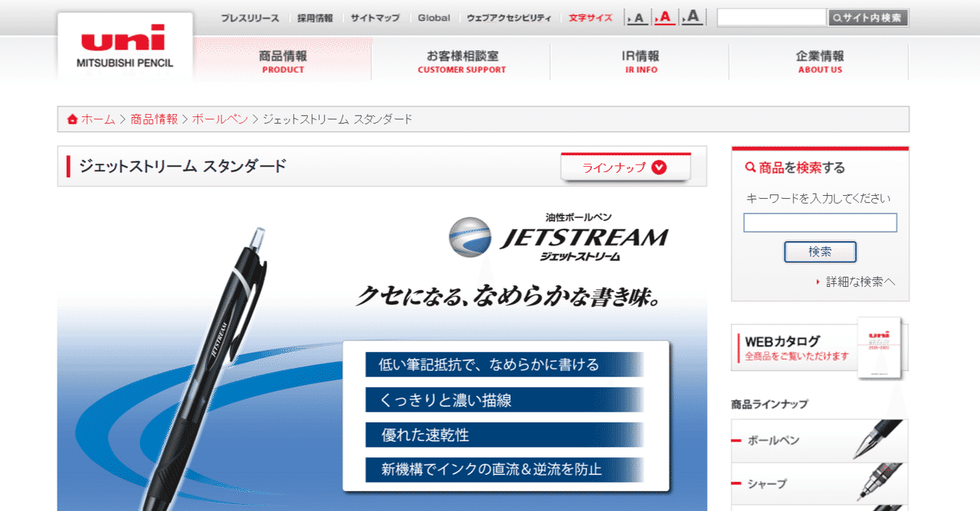Select ボールペン in product lineup
980x511 pixels.
coord(819,441)
